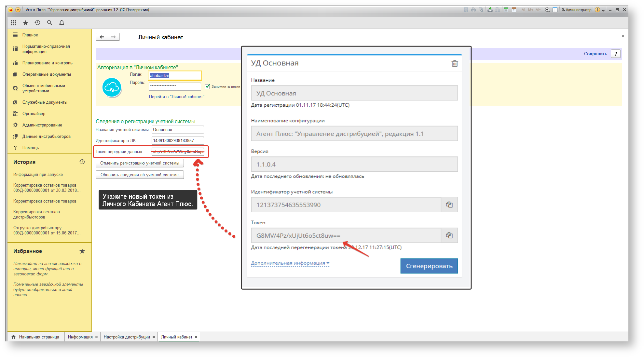Open the Администрирование section

42,125
